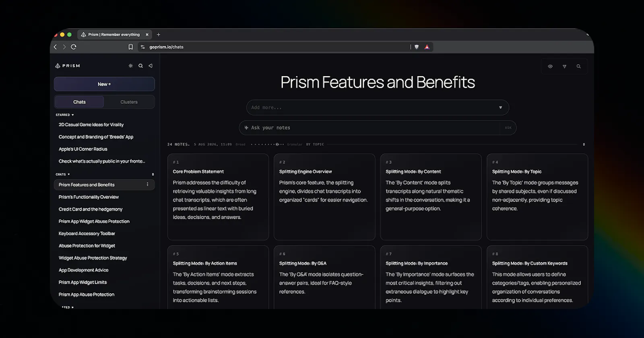Open options menu for Prism Features and Benefits chat
Image resolution: width=644 pixels, height=338 pixels.
[x=147, y=184]
